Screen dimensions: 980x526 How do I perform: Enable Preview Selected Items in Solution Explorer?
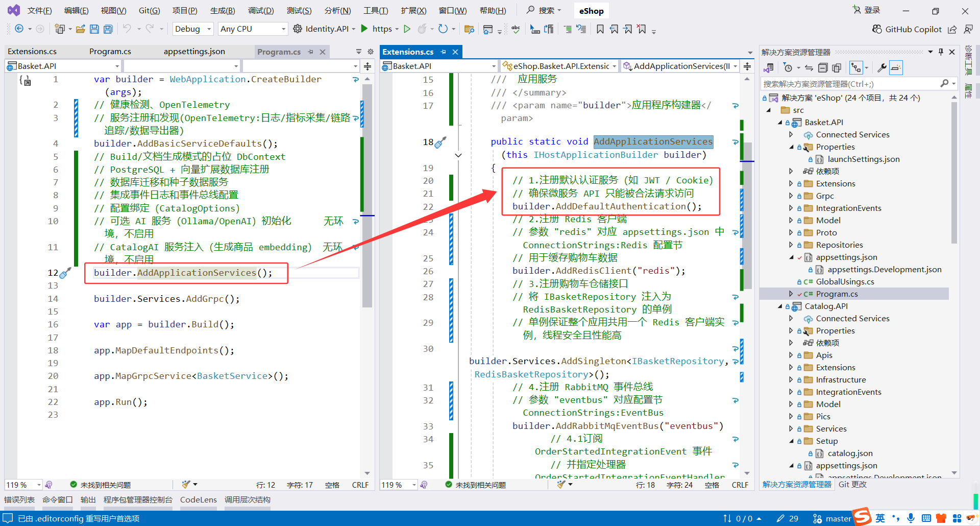pyautogui.click(x=896, y=67)
